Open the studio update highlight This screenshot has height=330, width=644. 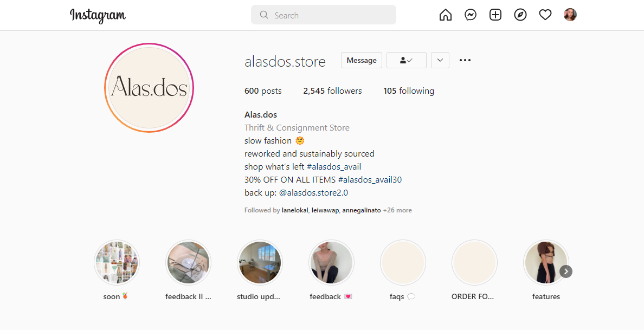click(x=260, y=263)
